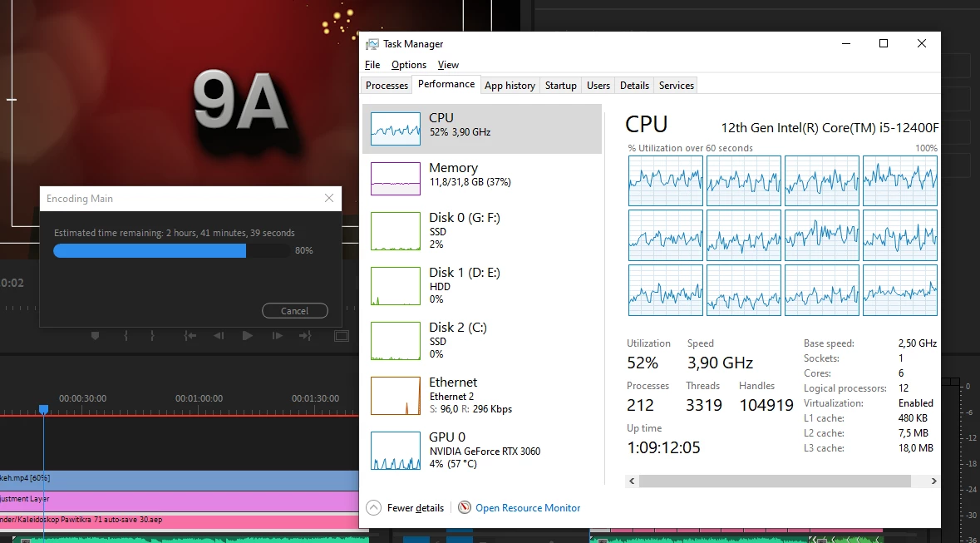Cancel the encoding process

click(x=295, y=311)
